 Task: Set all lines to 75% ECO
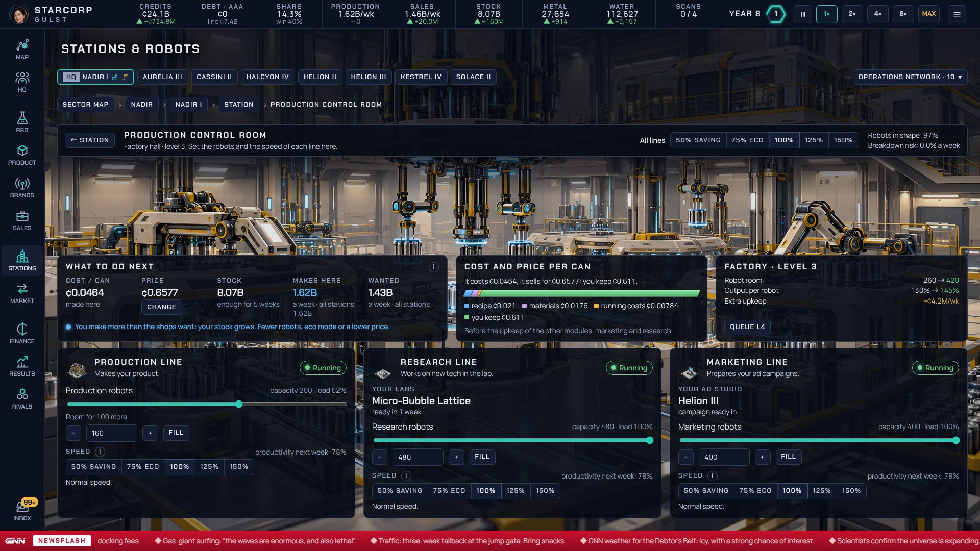point(747,140)
